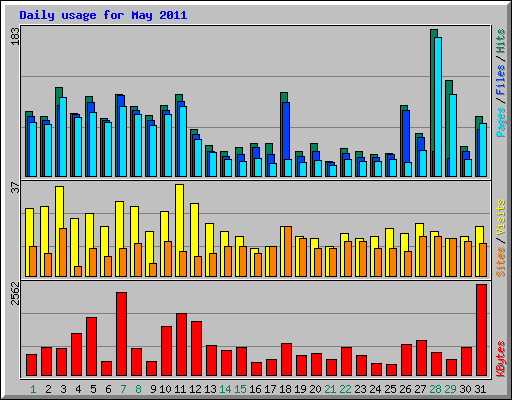Select the cyan pages bar for day 29
This screenshot has height=400, width=512.
tap(453, 135)
